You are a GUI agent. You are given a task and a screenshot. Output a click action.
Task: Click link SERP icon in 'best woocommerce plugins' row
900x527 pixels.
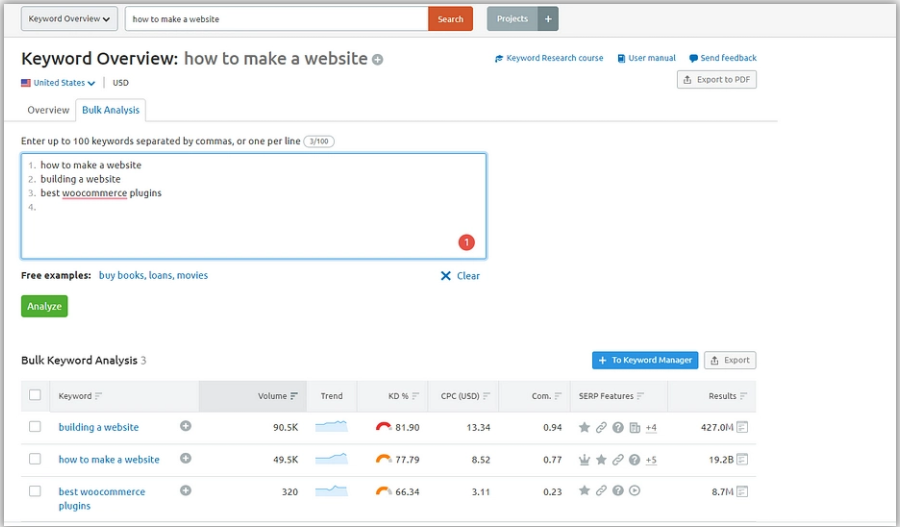[601, 490]
